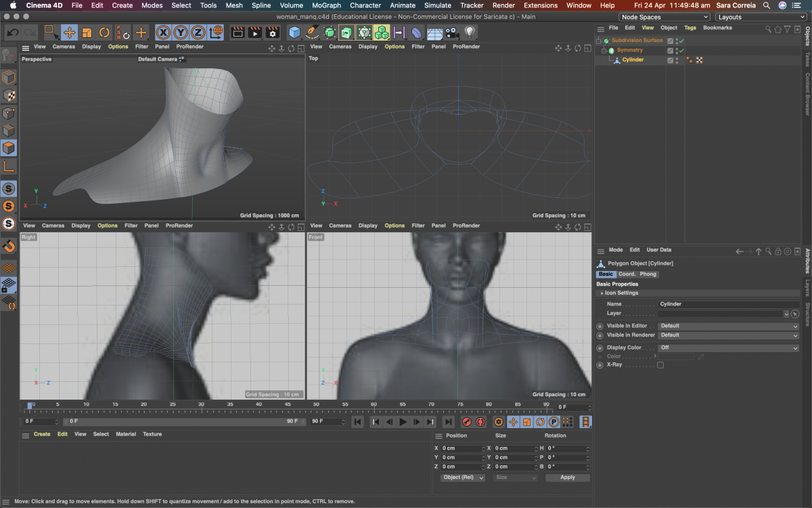812x508 pixels.
Task: Open the MoGraph menu
Action: click(326, 5)
